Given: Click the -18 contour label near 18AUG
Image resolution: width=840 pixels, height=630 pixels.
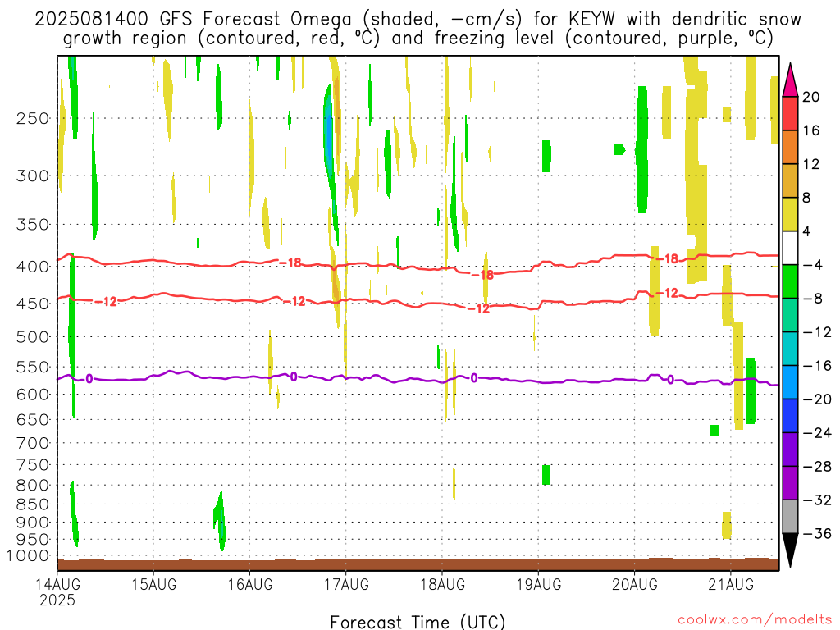Looking at the screenshot, I should click(482, 275).
